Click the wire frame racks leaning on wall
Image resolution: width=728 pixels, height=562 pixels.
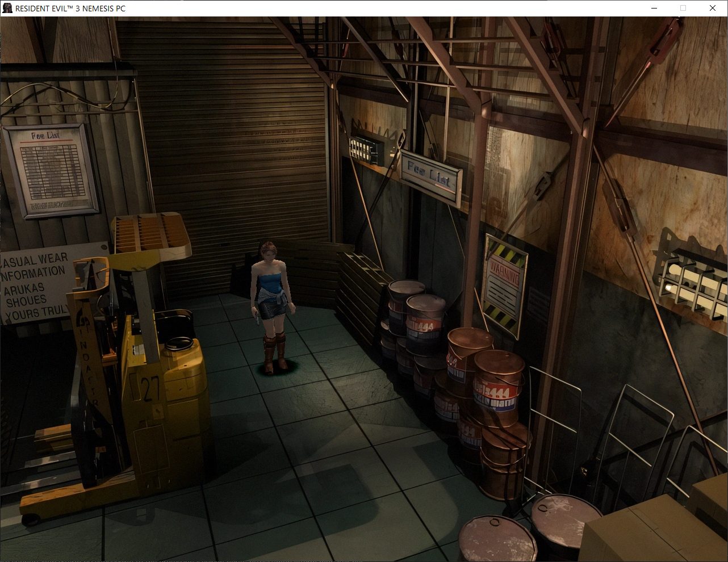(x=630, y=437)
